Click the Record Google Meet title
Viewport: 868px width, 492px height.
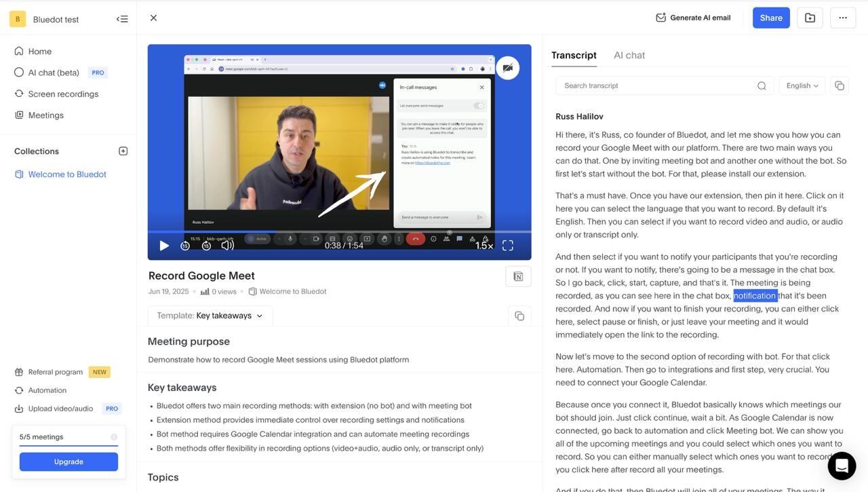pyautogui.click(x=201, y=276)
